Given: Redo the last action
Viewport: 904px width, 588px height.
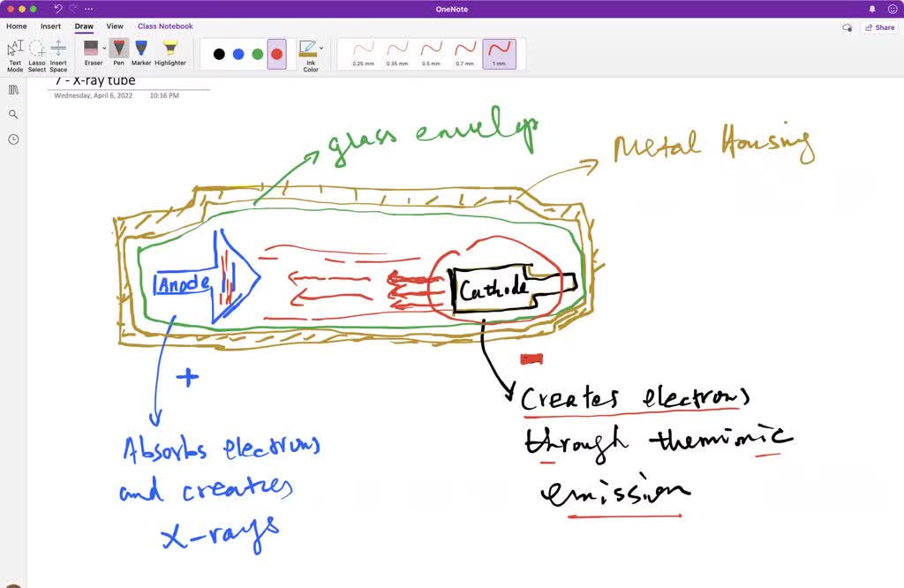Looking at the screenshot, I should tap(73, 9).
